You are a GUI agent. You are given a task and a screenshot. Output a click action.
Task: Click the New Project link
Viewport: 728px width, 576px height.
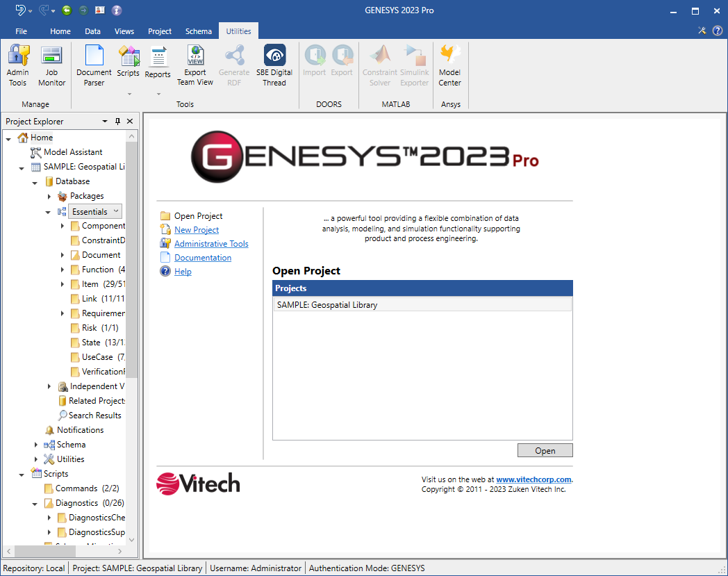coord(197,230)
